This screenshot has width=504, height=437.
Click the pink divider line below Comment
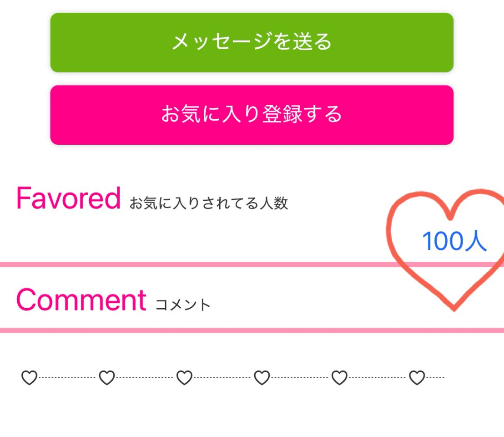(x=252, y=330)
